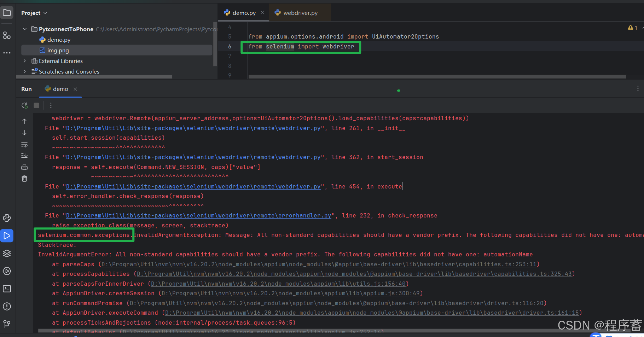The height and width of the screenshot is (337, 644).
Task: Open the Services tool window
Action: 7,253
